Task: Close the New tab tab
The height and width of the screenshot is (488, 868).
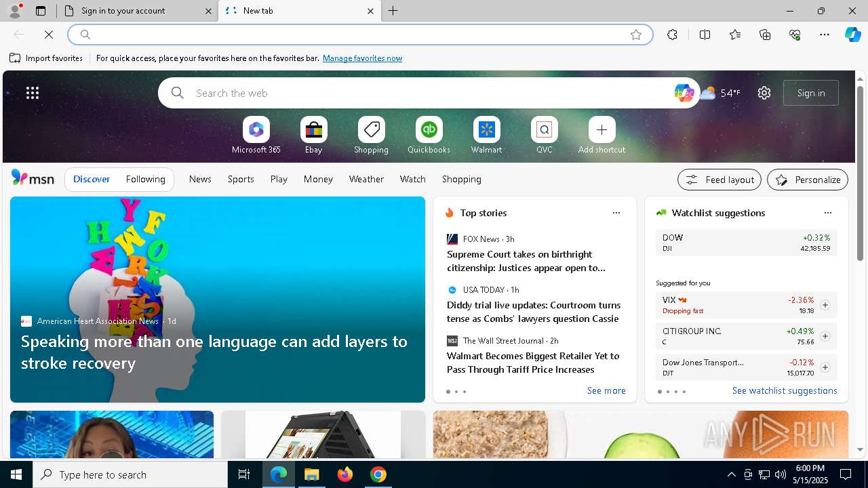Action: 370,11
